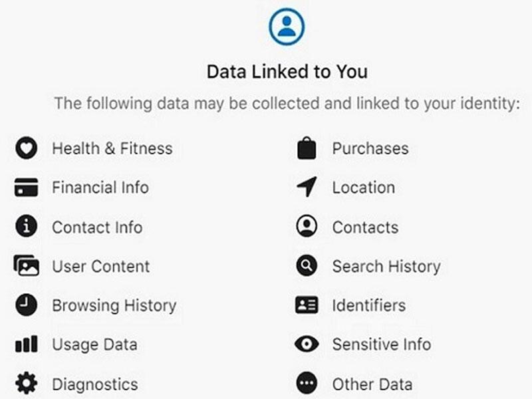Viewport: 532px width, 399px height.
Task: Click the Purchases label text
Action: pyautogui.click(x=370, y=148)
